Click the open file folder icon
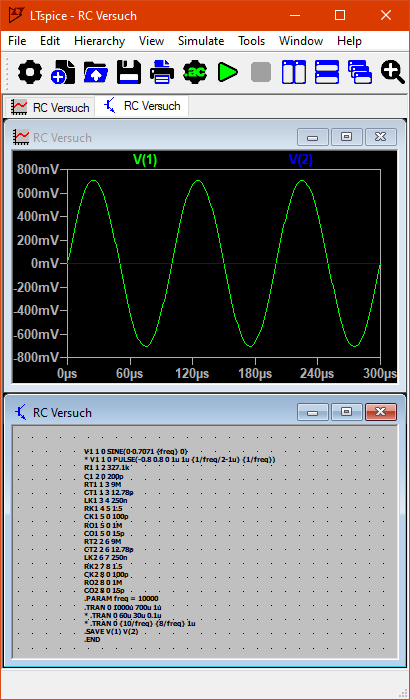410x700 pixels. [x=96, y=72]
